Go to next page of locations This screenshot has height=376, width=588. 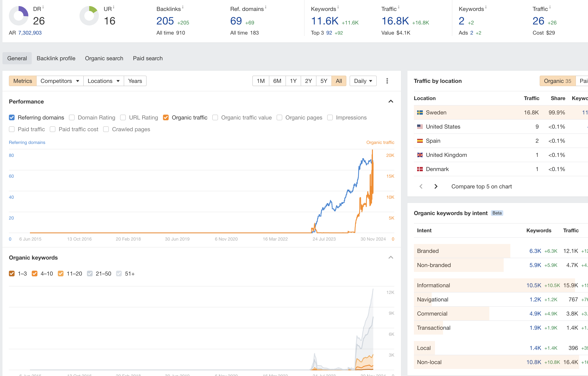pos(436,187)
